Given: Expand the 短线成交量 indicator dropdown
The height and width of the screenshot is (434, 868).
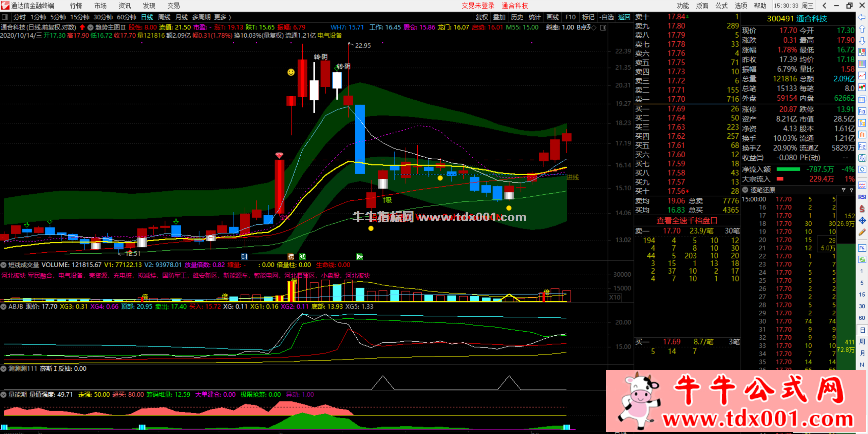Looking at the screenshot, I should tap(4, 265).
